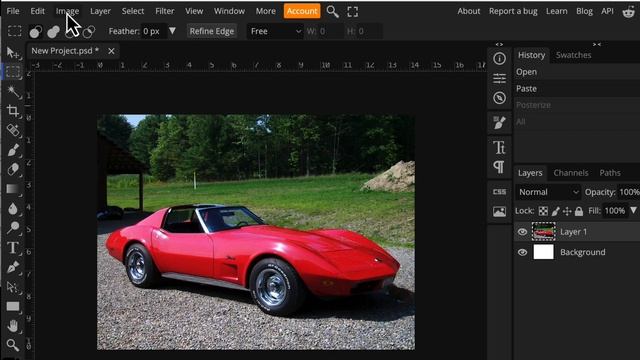This screenshot has height=360, width=640.
Task: Open the File menu
Action: (x=13, y=11)
